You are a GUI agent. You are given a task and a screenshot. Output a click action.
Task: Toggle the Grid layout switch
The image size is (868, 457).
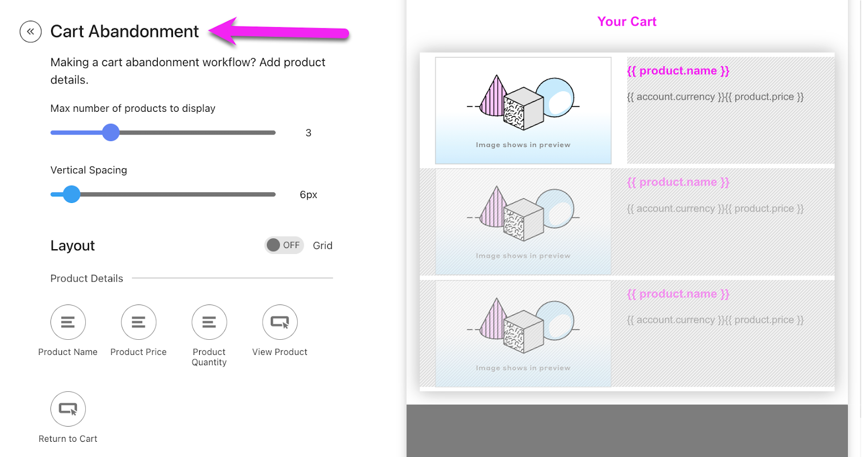(284, 245)
